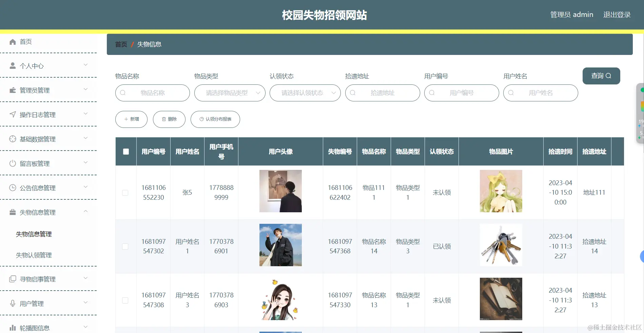Expand 基础数据管理 menu chevron
Image resolution: width=644 pixels, height=333 pixels.
[x=86, y=138]
